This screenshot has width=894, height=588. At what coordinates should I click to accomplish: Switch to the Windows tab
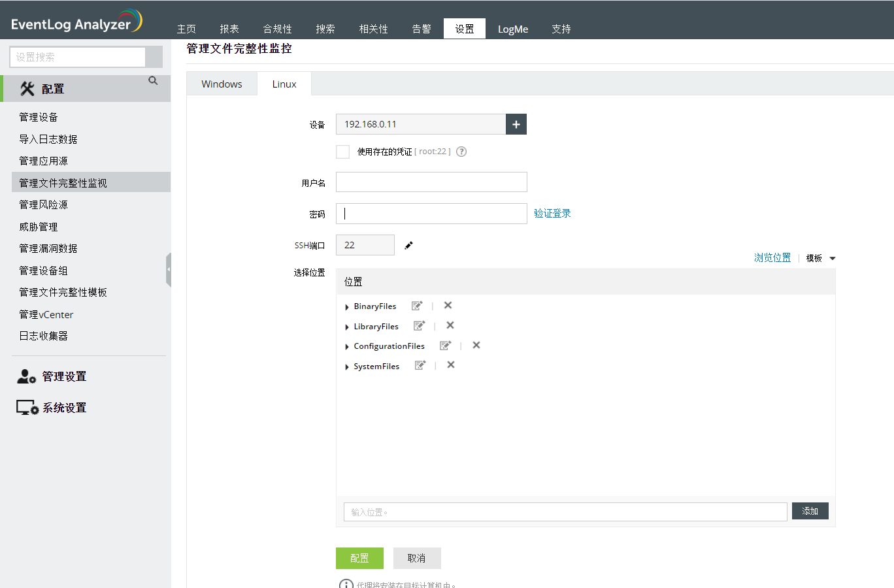(222, 84)
